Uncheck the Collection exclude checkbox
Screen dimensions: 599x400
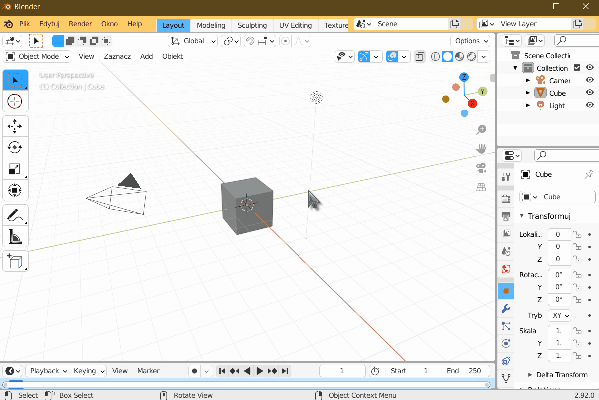click(577, 68)
